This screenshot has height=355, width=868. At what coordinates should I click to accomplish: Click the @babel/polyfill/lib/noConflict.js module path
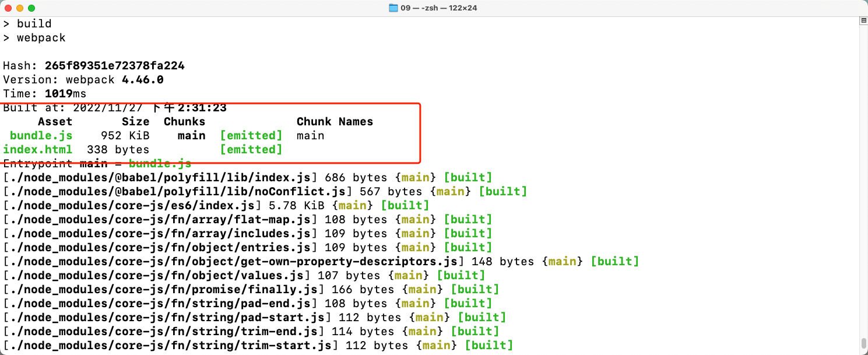pyautogui.click(x=178, y=192)
